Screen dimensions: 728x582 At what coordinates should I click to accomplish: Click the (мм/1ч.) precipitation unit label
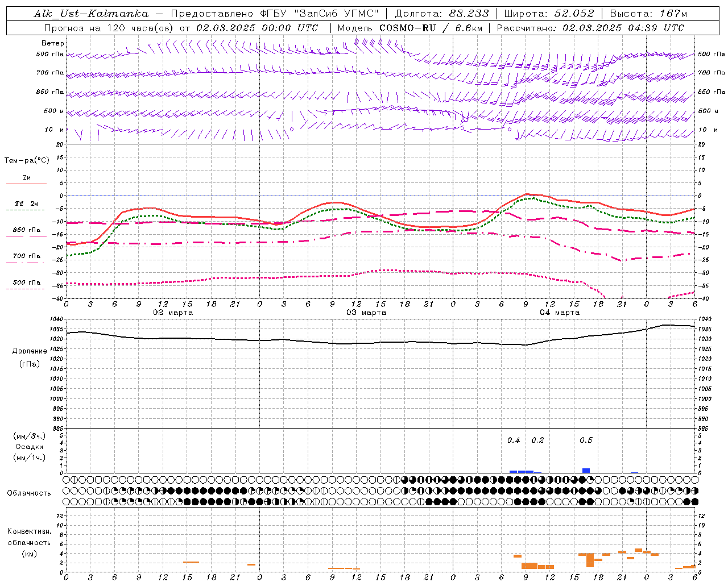click(30, 458)
